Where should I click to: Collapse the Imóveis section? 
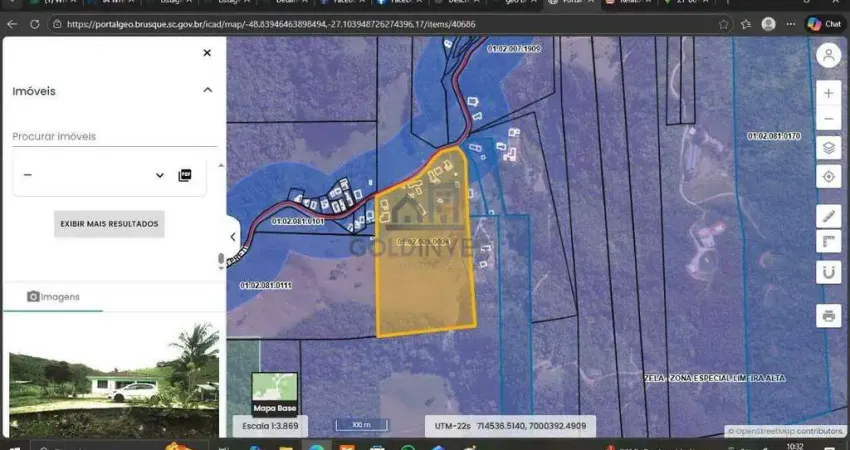(x=207, y=90)
